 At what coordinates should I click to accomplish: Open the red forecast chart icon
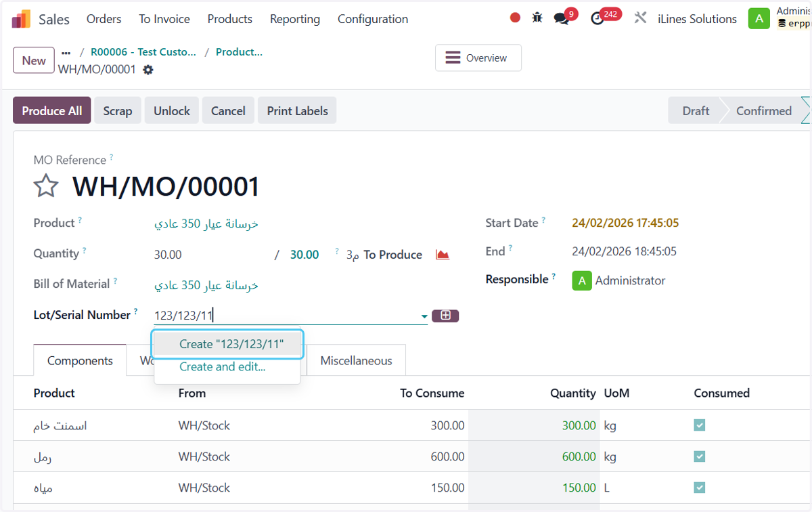tap(443, 255)
